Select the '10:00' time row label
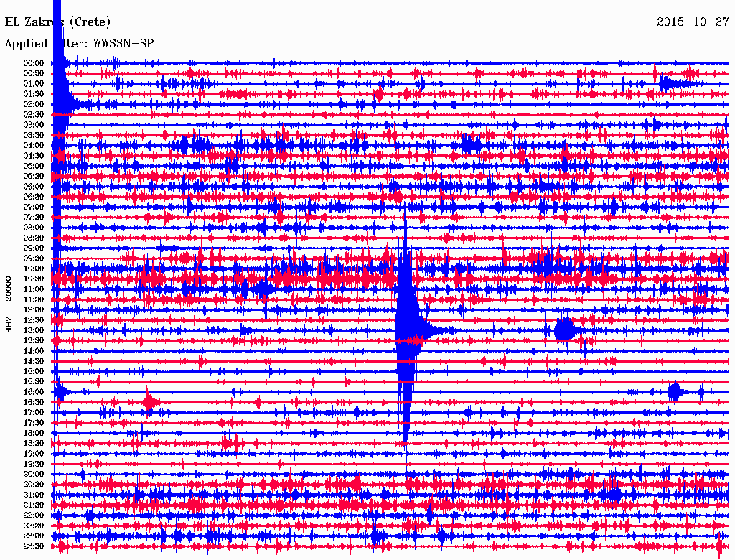Viewport: 735px width, 560px height. [34, 269]
